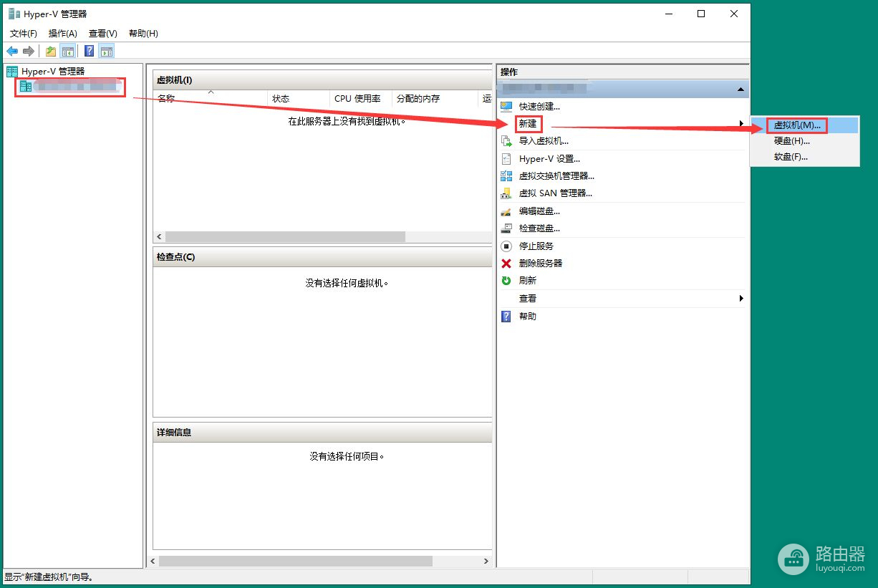Screen dimensions: 878x588
Task: Toggle the Show/Hide Action Pane toolbar button
Action: pyautogui.click(x=107, y=51)
